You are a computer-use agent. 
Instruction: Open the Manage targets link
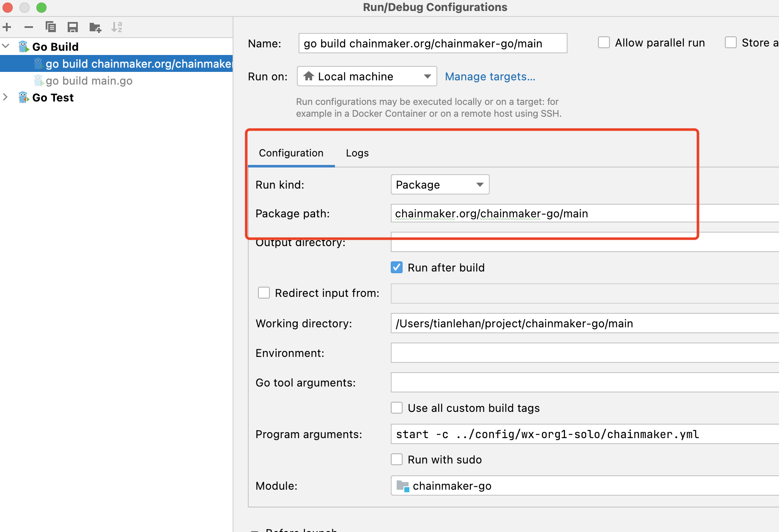[490, 77]
